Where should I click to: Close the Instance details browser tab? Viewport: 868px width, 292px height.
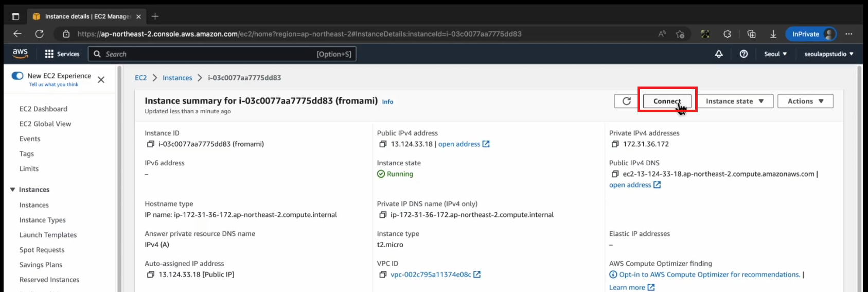138,16
